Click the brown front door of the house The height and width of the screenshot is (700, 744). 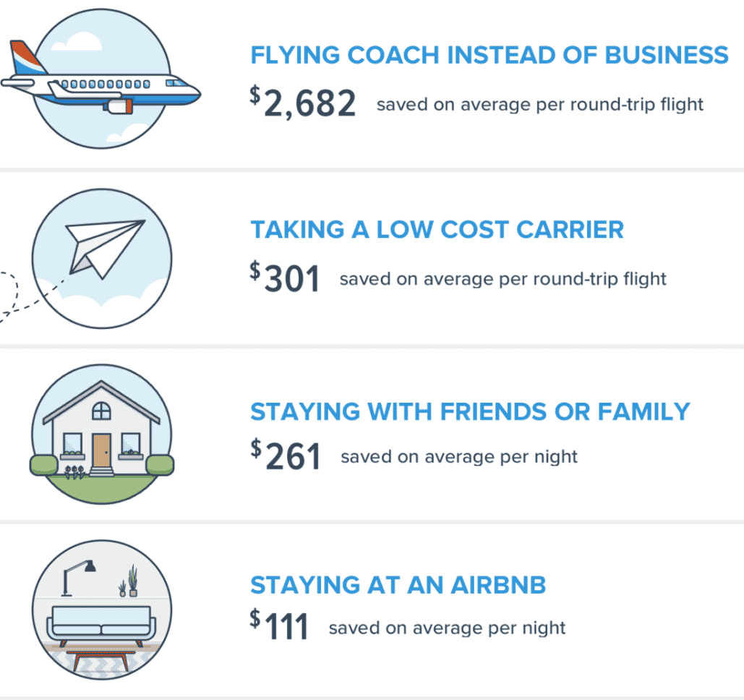click(x=102, y=451)
